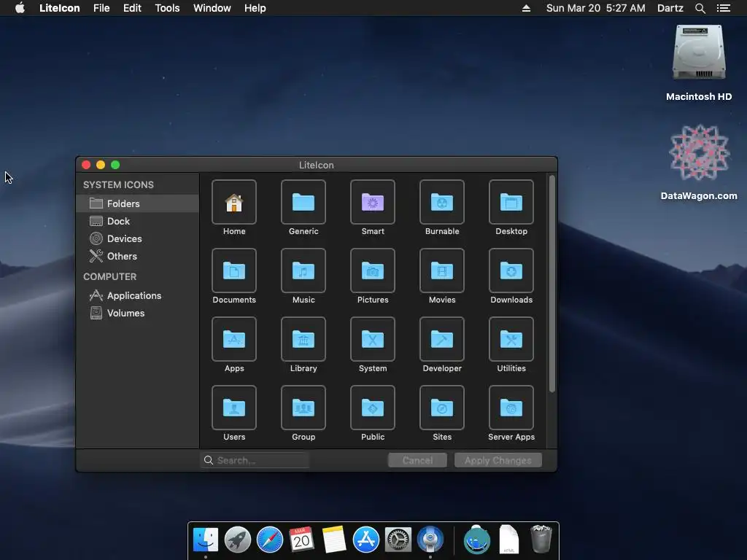This screenshot has width=747, height=560.
Task: Choose the Pictures folder icon
Action: 373,271
